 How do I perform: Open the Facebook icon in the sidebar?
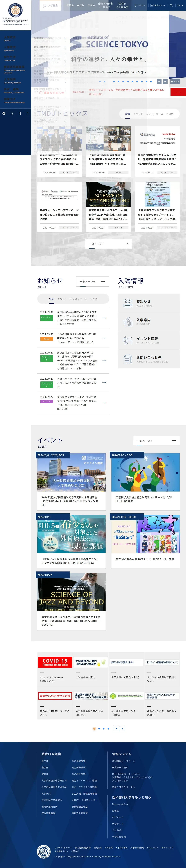(x=4, y=113)
